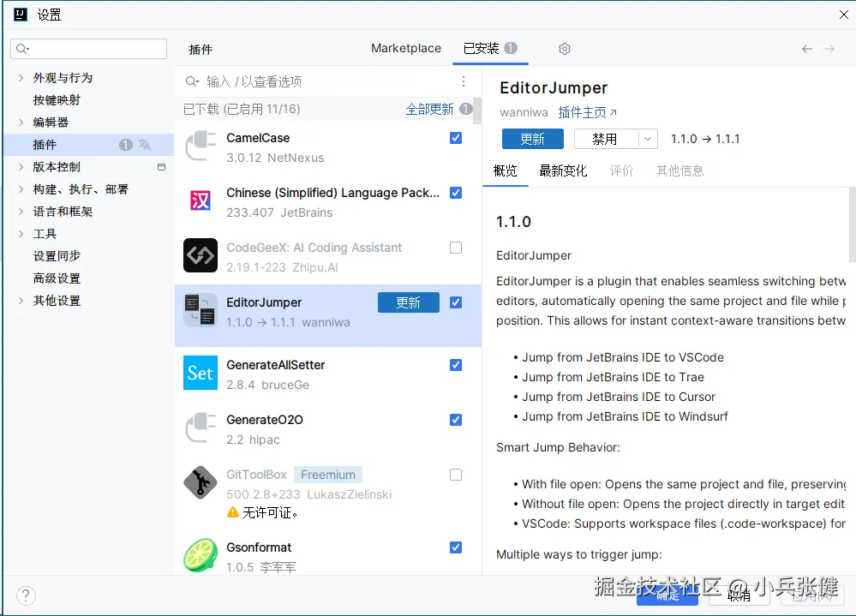Click the GitToolBox plugin icon

(x=201, y=482)
